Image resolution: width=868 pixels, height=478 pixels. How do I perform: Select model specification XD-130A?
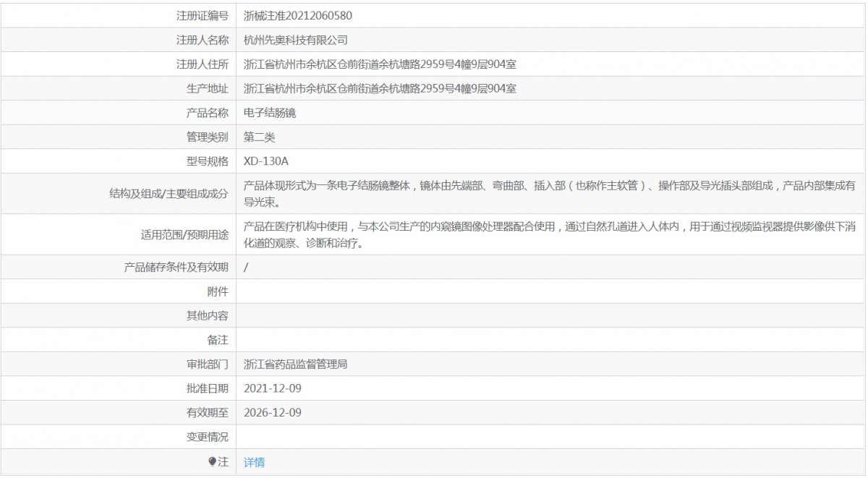click(x=266, y=161)
